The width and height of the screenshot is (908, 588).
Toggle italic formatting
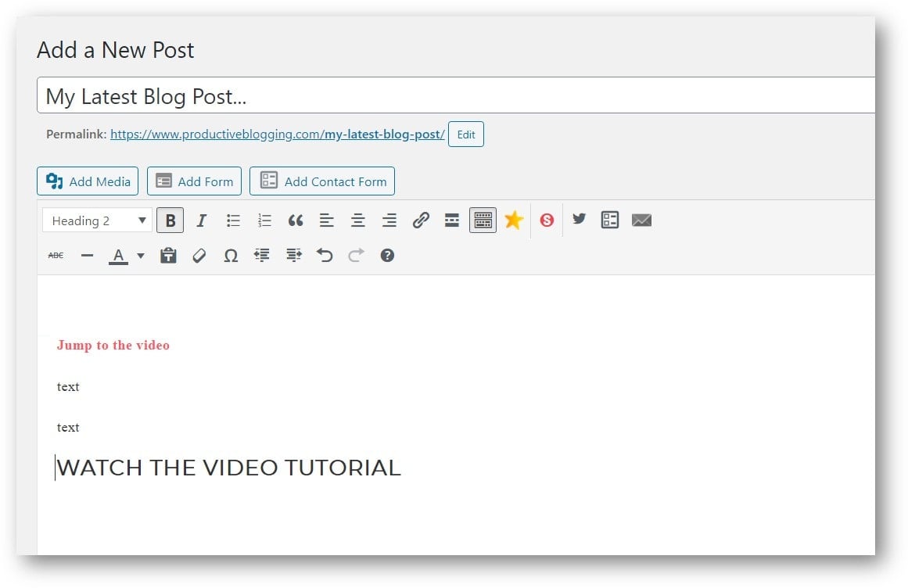(x=202, y=220)
